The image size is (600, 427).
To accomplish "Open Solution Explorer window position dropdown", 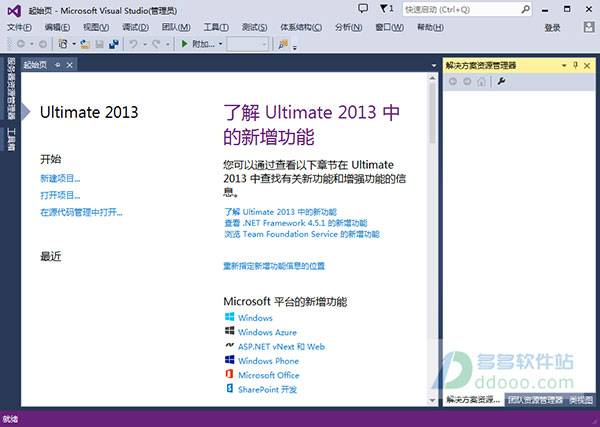I will click(564, 66).
